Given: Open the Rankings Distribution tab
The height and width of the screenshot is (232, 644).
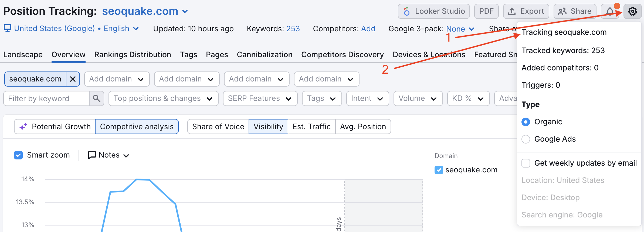Looking at the screenshot, I should [133, 54].
